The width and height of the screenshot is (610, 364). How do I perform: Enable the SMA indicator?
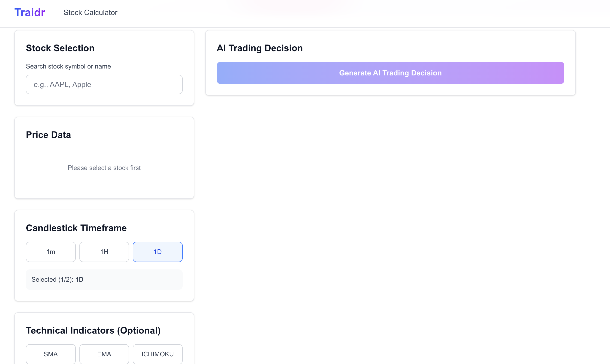[51, 354]
